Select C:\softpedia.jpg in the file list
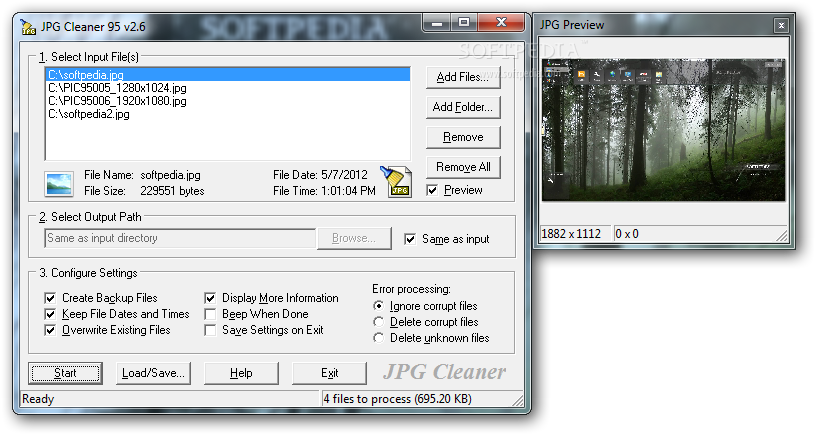 (227, 75)
